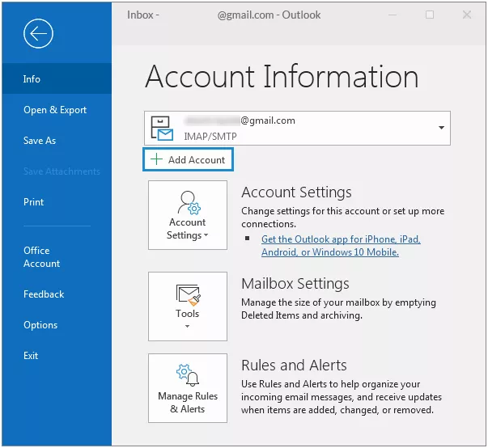
Task: Click 'Use Rules and Alerts to help' description
Action: 342,397
